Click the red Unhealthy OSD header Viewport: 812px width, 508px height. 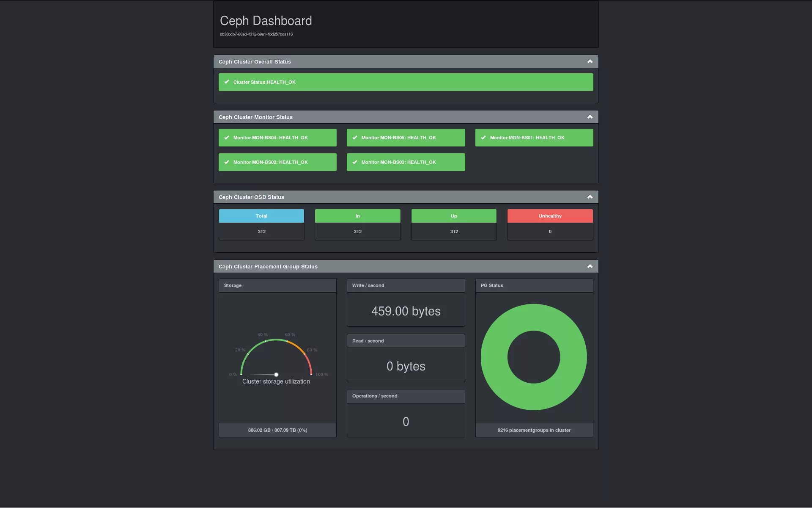(550, 216)
